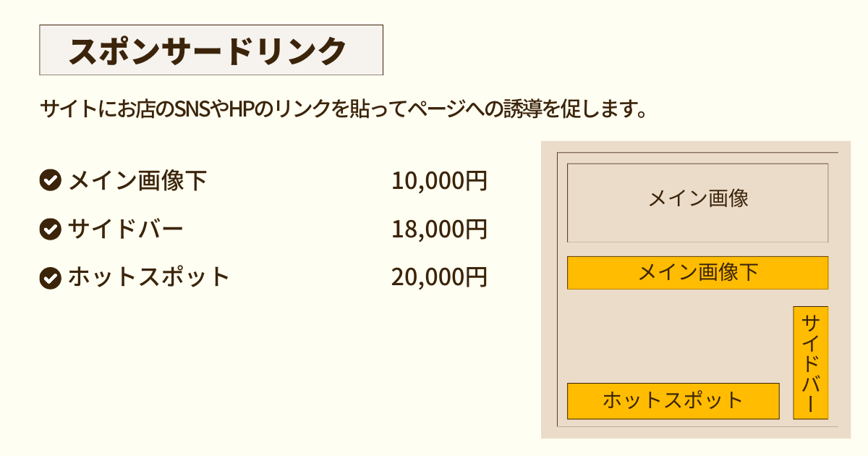The height and width of the screenshot is (456, 868).
Task: Click the empty area above ホットスポット slot
Action: 673,337
